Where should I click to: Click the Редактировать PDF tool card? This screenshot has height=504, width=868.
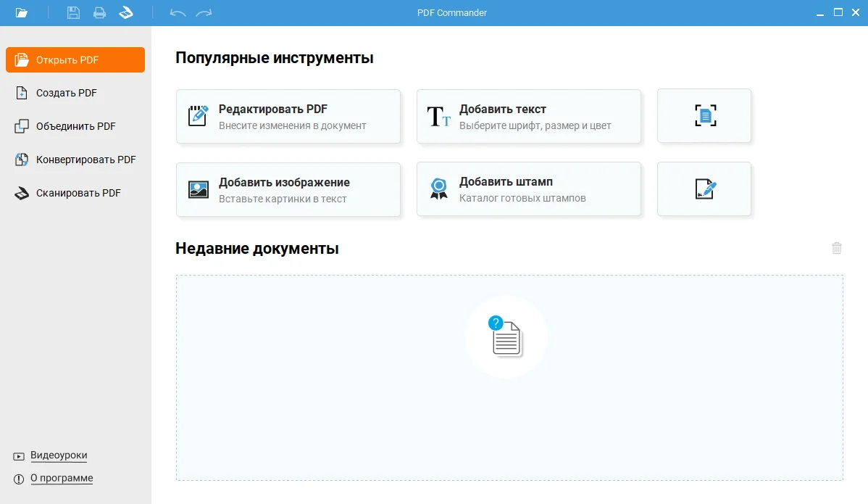tap(288, 116)
